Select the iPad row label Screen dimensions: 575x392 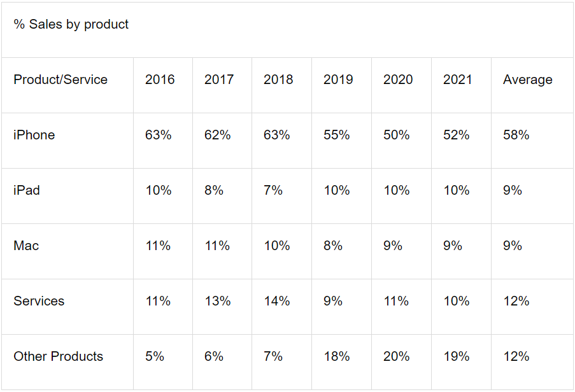click(x=27, y=190)
